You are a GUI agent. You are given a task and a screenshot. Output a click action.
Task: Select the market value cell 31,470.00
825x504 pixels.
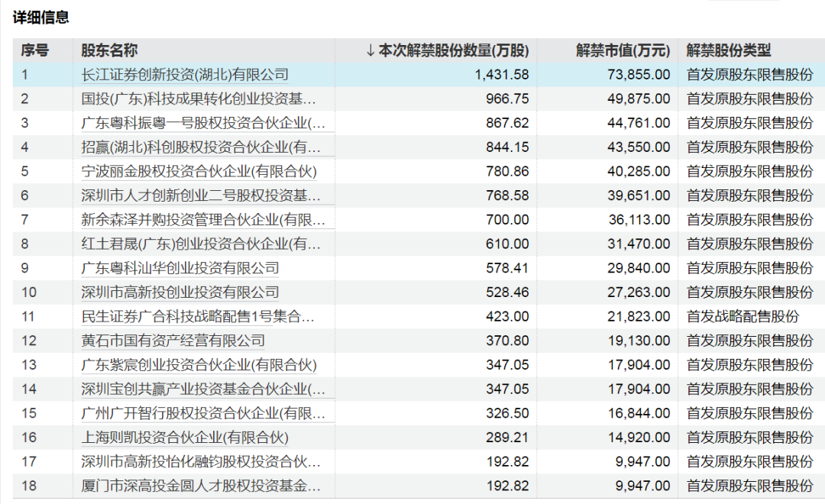[639, 244]
